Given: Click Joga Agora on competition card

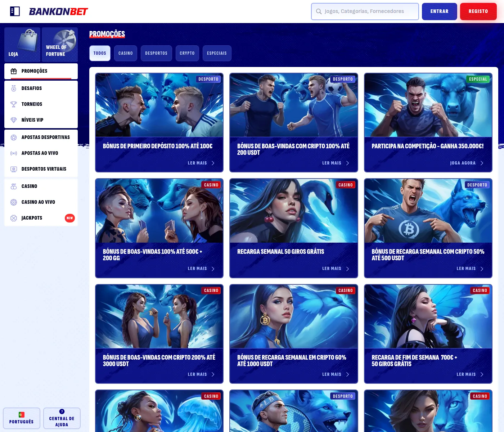Looking at the screenshot, I should point(463,163).
